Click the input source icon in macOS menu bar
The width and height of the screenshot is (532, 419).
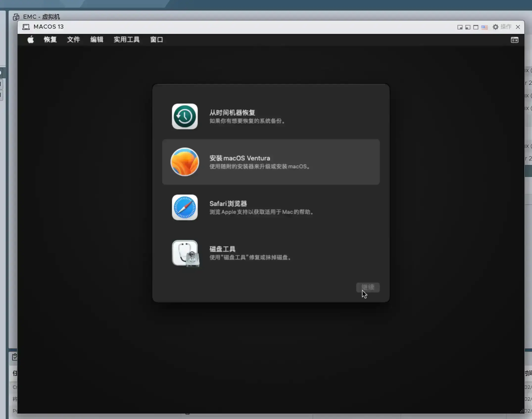514,40
